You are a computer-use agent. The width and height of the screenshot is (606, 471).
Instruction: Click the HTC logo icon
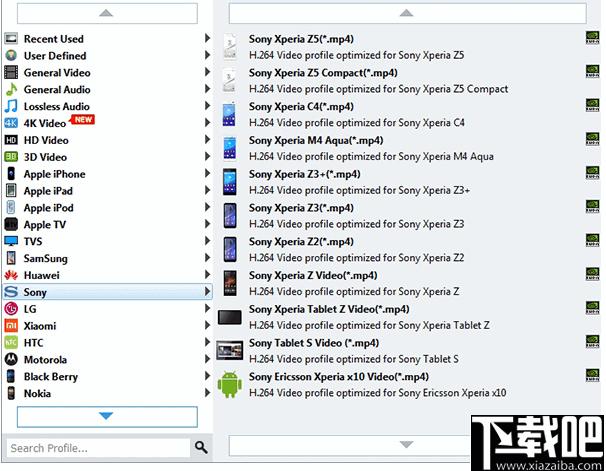click(11, 342)
